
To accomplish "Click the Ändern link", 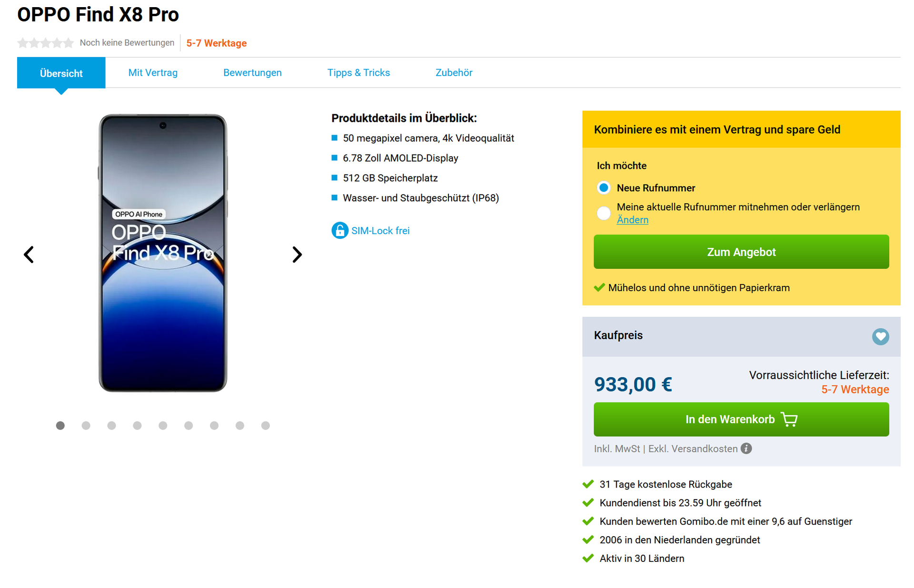I will [632, 220].
